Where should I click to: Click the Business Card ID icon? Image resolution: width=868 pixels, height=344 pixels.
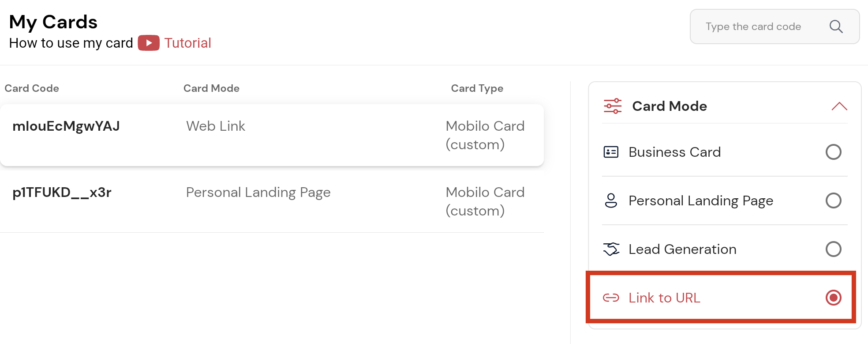tap(611, 152)
